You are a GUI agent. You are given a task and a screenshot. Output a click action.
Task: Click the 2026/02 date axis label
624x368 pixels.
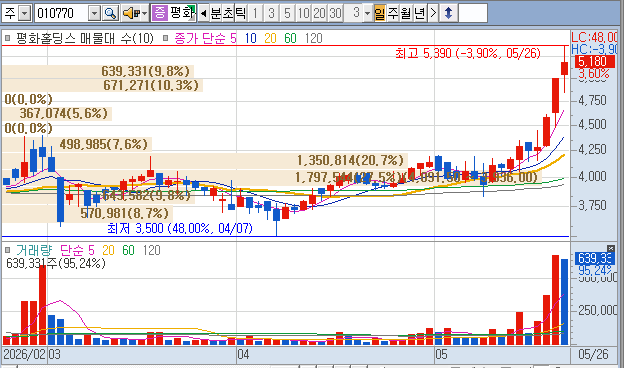(x=25, y=354)
